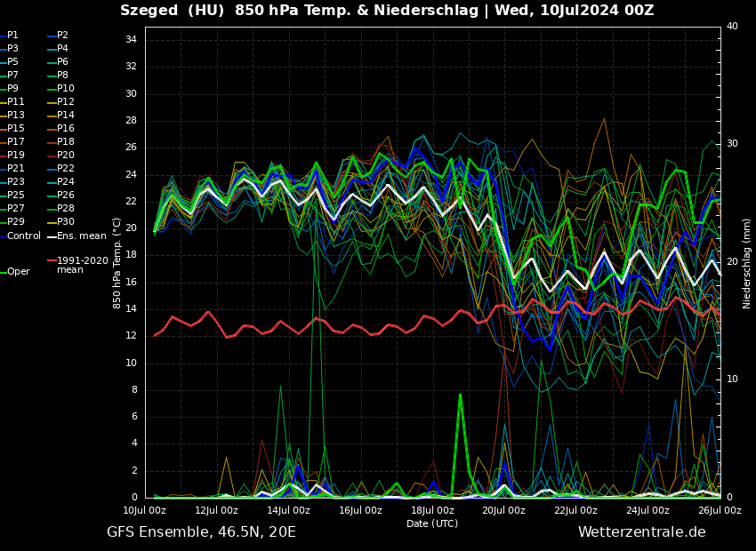Click the P1 legend entry

tap(12, 36)
